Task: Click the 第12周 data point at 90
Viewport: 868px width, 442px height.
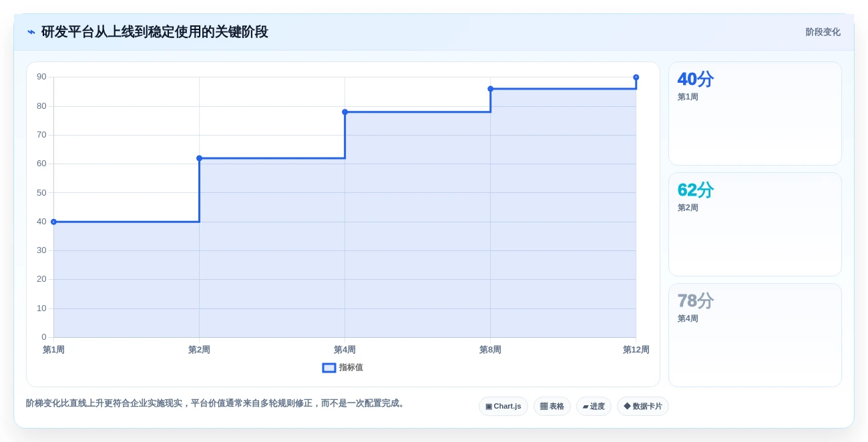Action: tap(636, 77)
